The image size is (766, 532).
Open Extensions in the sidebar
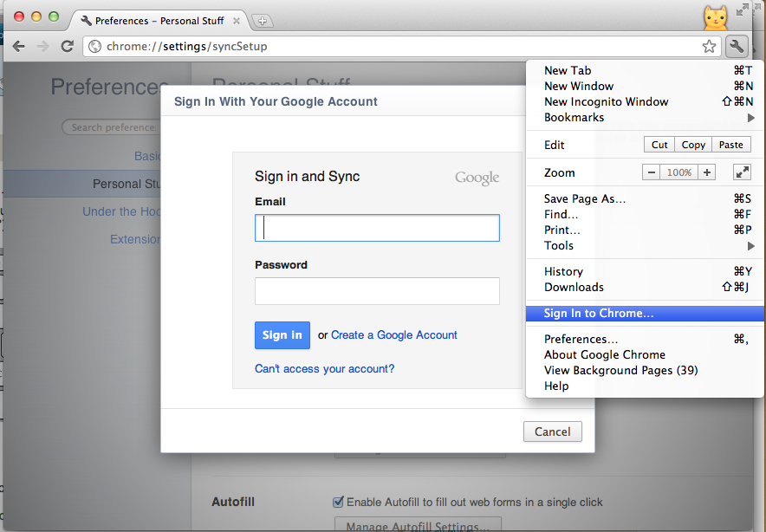point(135,239)
